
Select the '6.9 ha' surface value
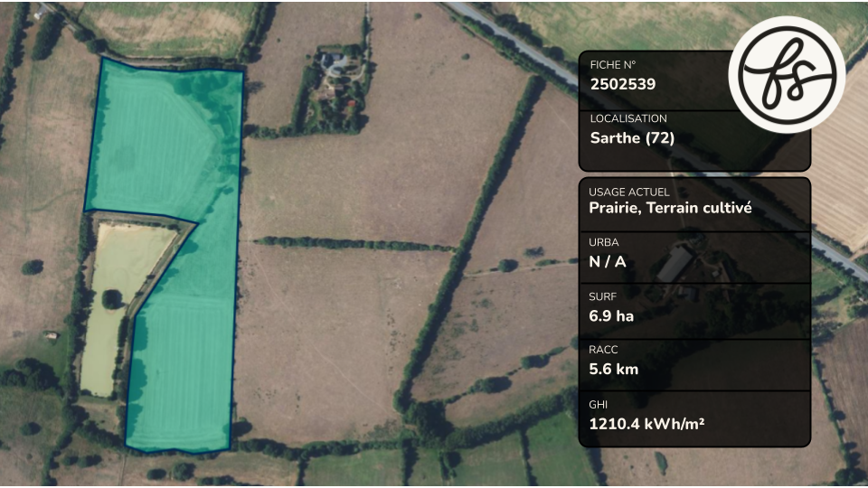(611, 316)
